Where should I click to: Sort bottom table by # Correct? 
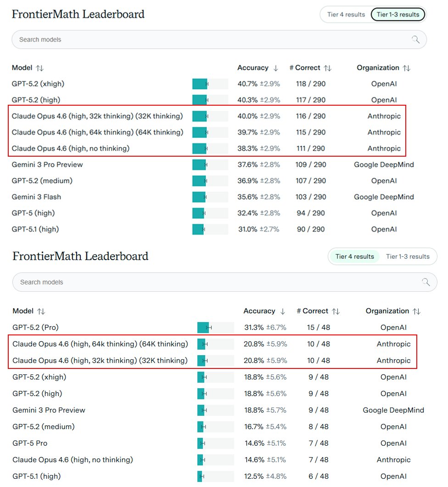click(336, 311)
